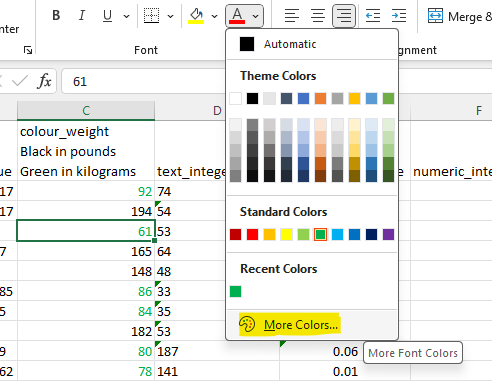Screen dimensions: 492x381
Task: Choose highlighted standard Green color
Action: pyautogui.click(x=320, y=235)
